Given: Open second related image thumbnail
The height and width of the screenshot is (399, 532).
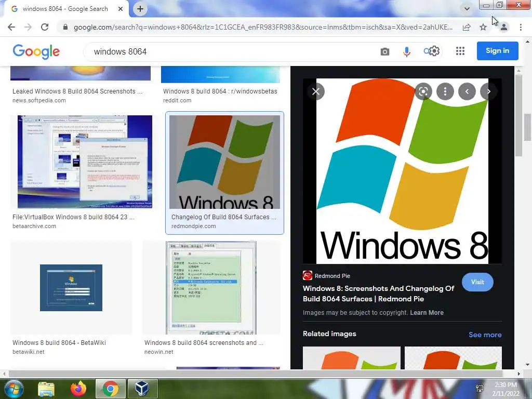Looking at the screenshot, I should tap(453, 358).
